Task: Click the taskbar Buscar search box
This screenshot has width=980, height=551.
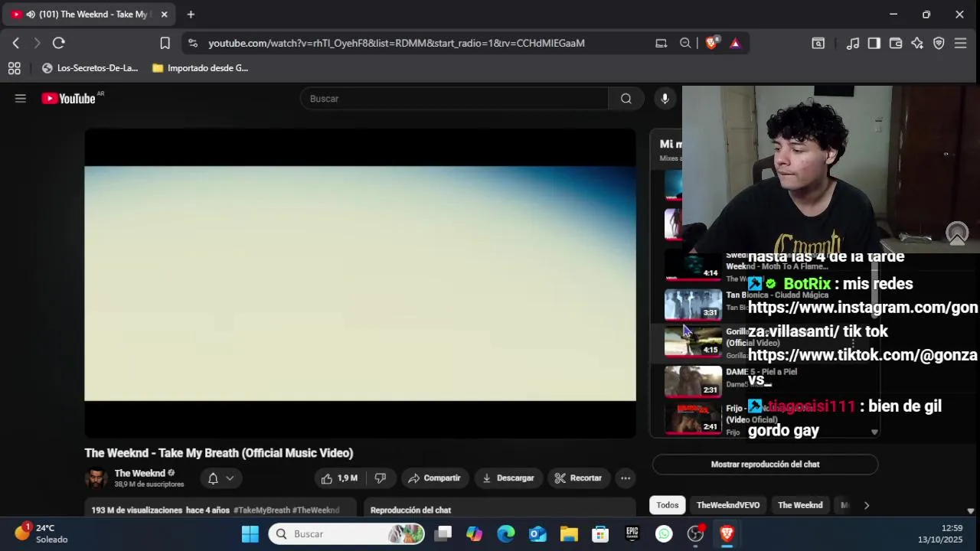Action: click(x=348, y=534)
